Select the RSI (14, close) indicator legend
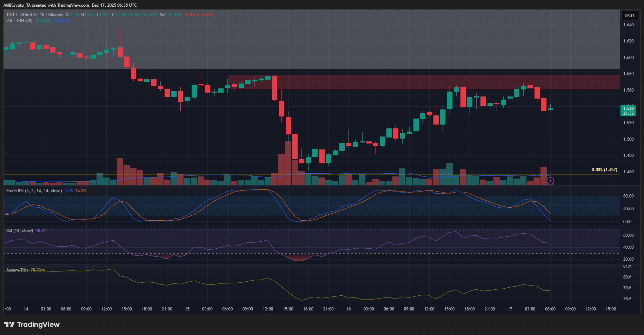644x335 pixels. (x=20, y=230)
